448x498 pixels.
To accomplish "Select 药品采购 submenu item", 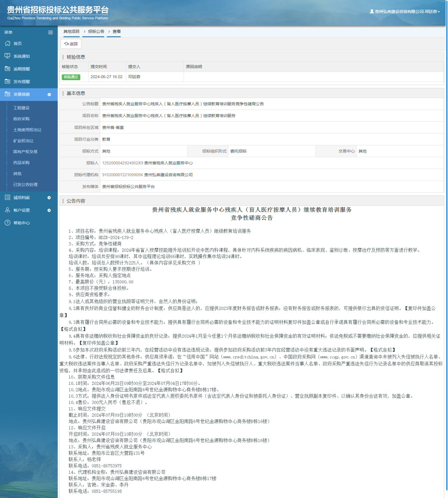I will [21, 163].
